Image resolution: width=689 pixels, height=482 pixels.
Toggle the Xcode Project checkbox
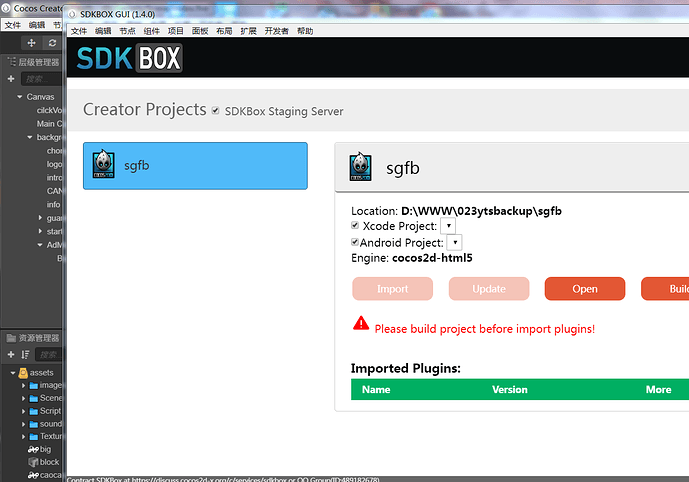[355, 225]
